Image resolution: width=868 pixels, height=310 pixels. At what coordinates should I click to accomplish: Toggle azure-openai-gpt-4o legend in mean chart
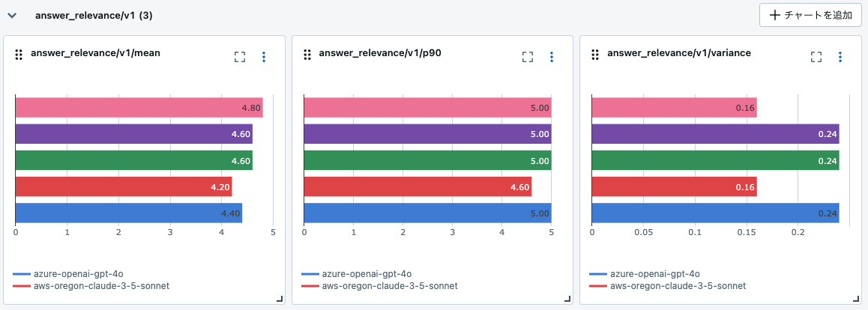click(67, 274)
